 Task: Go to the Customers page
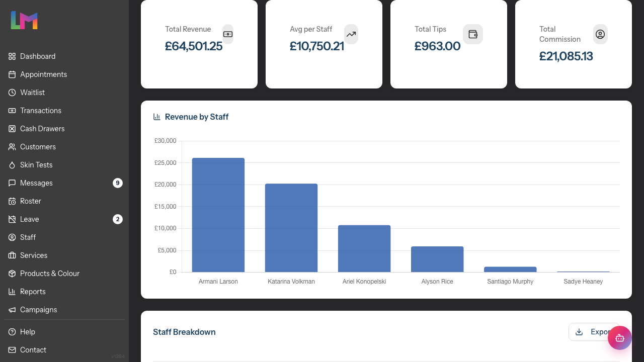click(64, 147)
